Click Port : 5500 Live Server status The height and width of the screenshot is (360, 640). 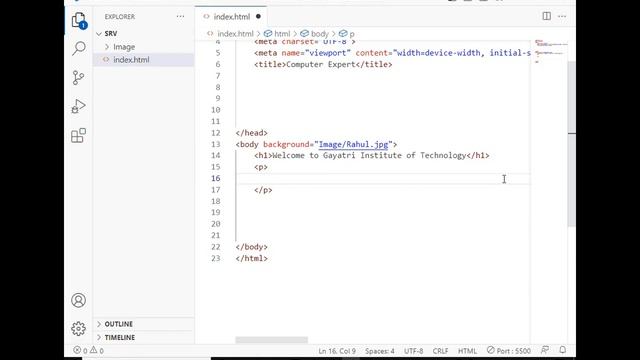point(509,351)
